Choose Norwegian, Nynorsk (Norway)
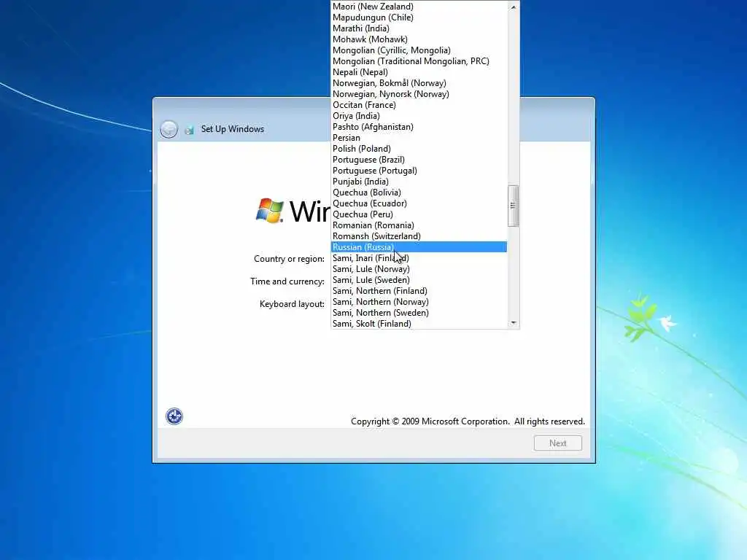This screenshot has height=560, width=747. [419, 94]
